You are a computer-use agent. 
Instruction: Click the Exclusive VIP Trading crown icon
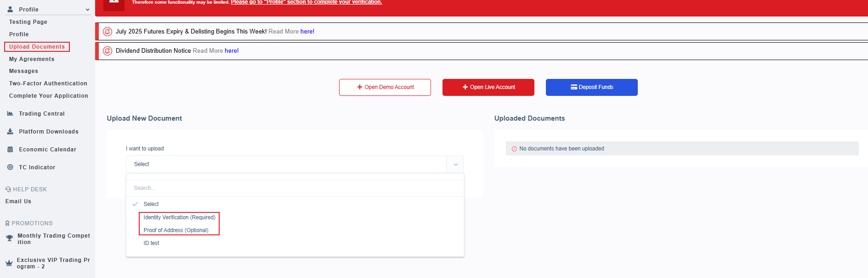[9, 263]
